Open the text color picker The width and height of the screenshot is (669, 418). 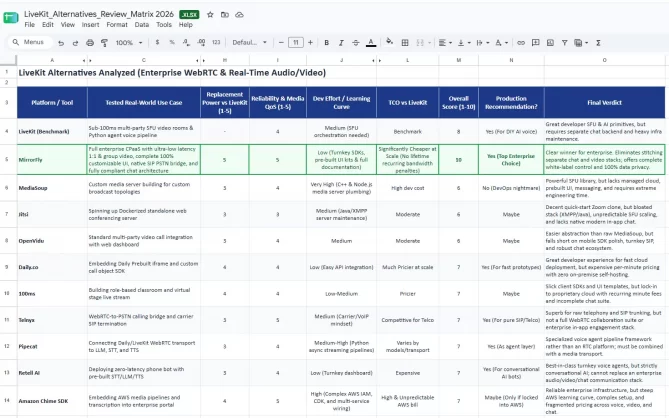click(371, 43)
